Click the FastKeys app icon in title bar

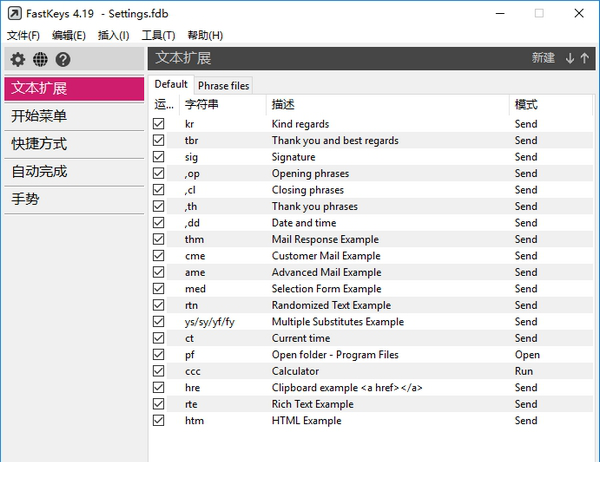tap(13, 13)
